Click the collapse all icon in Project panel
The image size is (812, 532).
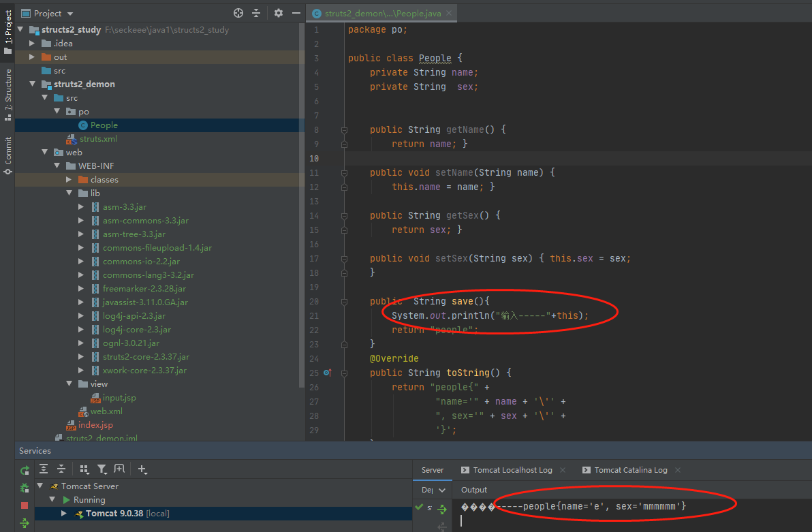coord(256,13)
